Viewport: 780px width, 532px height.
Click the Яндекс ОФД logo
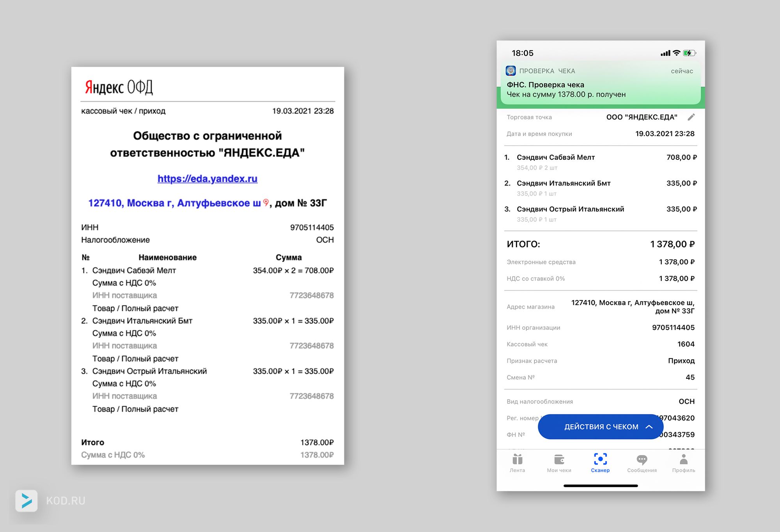tap(119, 87)
